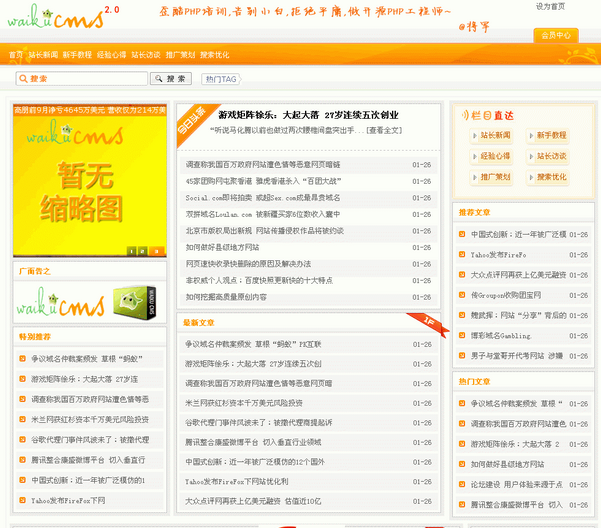Click the bullet icon by Yahoo发布FireFo in 推荐文章
This screenshot has width=601, height=528.
tap(462, 254)
